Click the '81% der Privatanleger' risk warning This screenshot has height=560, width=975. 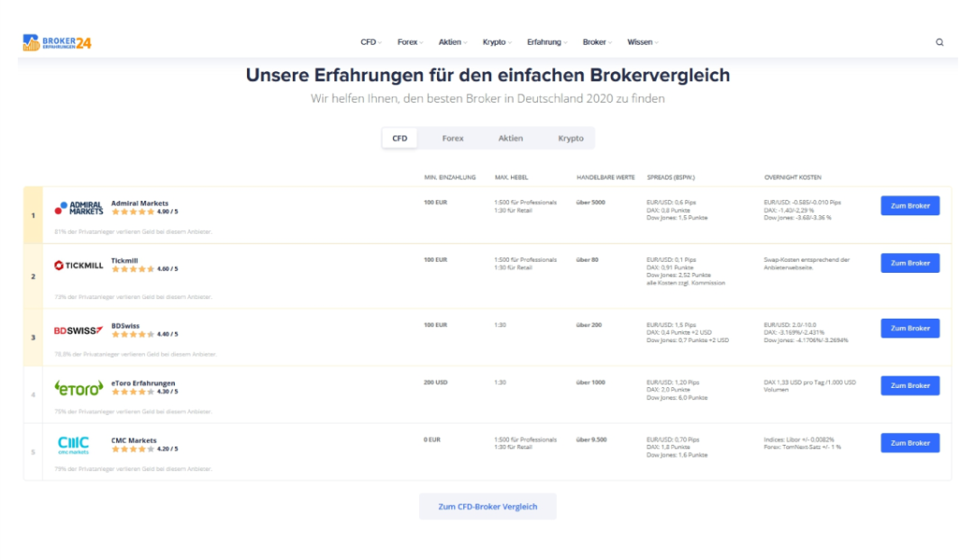(x=133, y=231)
